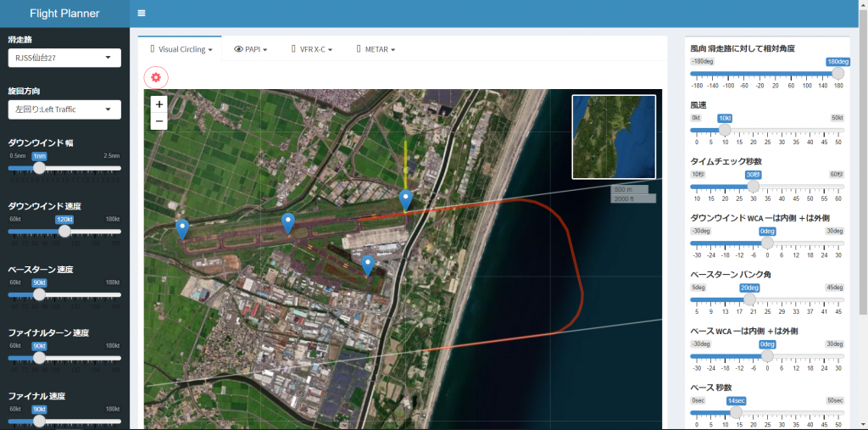Open the PAPI tab
This screenshot has height=430, width=868.
[x=251, y=49]
